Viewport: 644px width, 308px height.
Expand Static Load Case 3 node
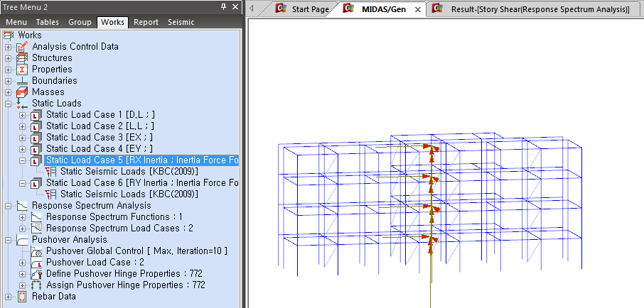[x=22, y=138]
